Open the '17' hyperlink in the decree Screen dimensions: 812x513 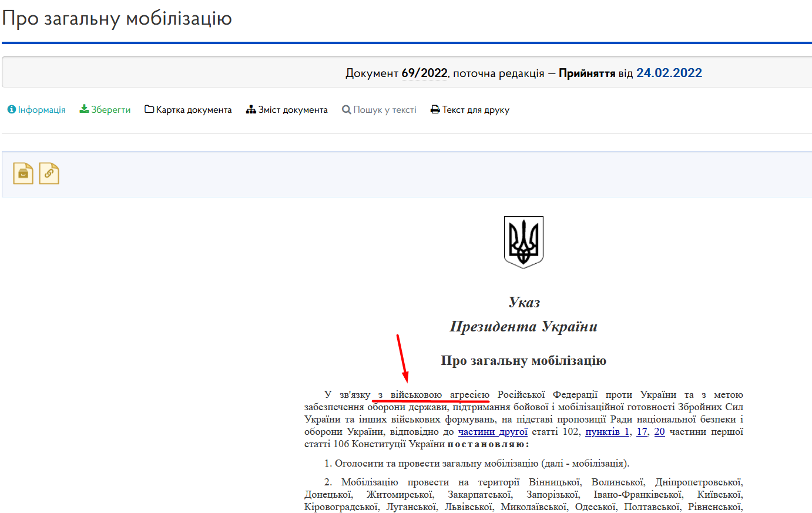pos(642,432)
